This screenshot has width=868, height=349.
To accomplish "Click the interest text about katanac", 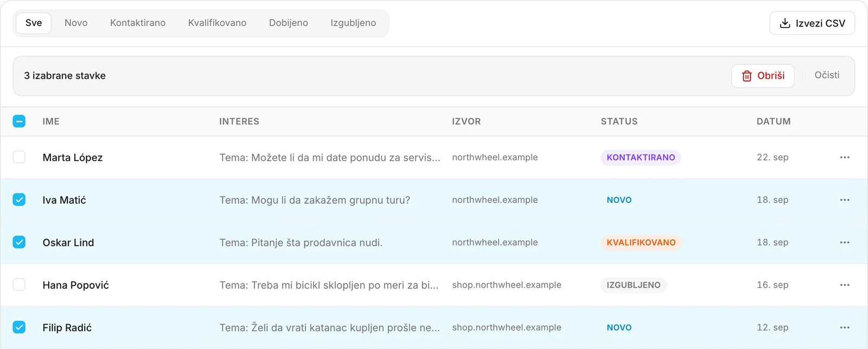I will [x=330, y=327].
